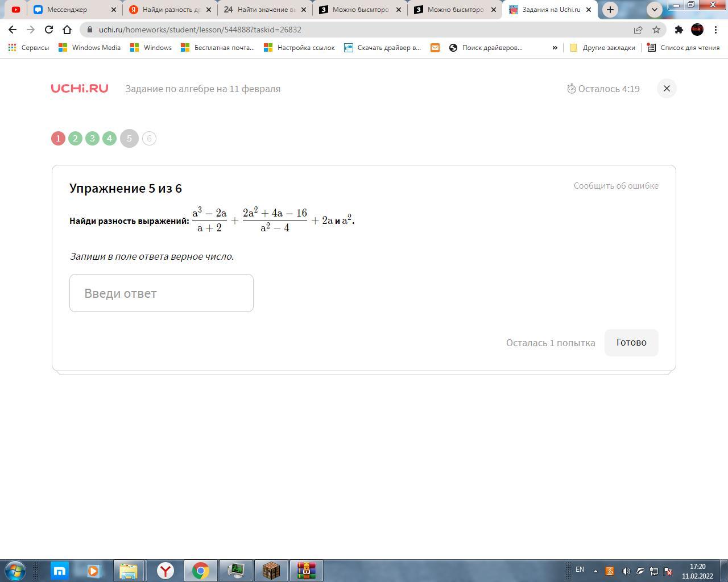Click Сообщить об ошибке link
728x582 pixels.
click(616, 186)
